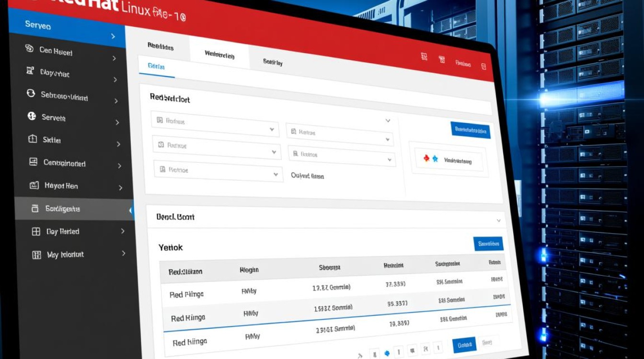The image size is (644, 359).
Task: Click the Cenboinerted sidebar icon
Action: [x=33, y=162]
